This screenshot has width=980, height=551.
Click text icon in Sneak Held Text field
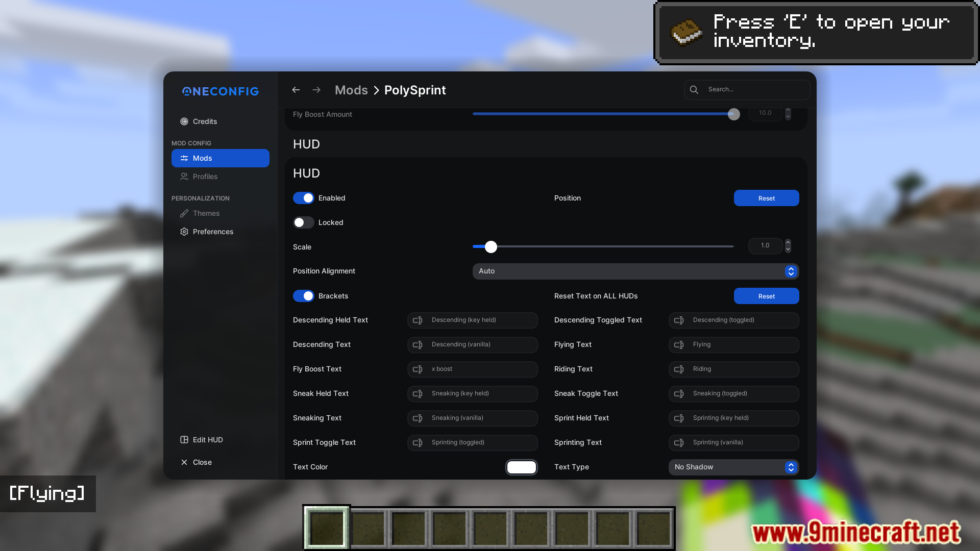pyautogui.click(x=418, y=394)
